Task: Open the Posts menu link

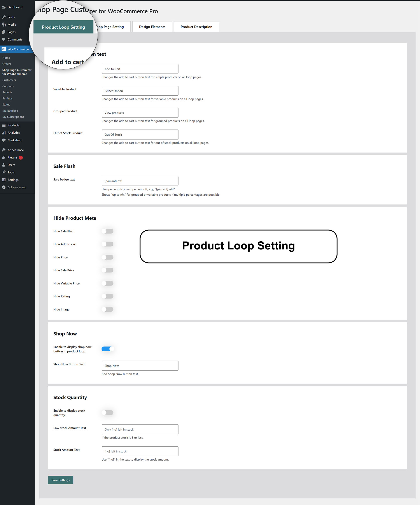Action: (11, 17)
